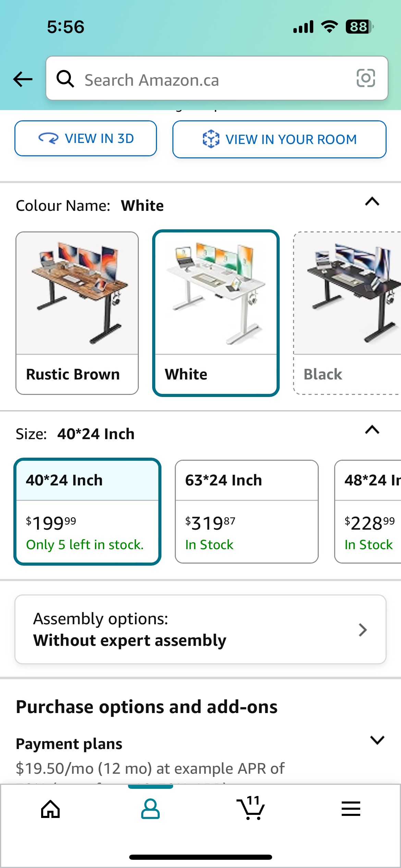Select the Black colour swatch

(347, 313)
